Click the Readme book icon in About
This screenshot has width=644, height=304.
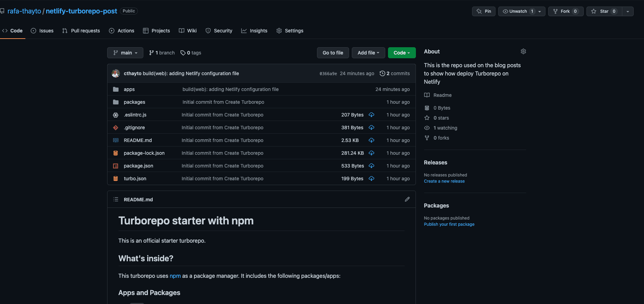coord(427,95)
